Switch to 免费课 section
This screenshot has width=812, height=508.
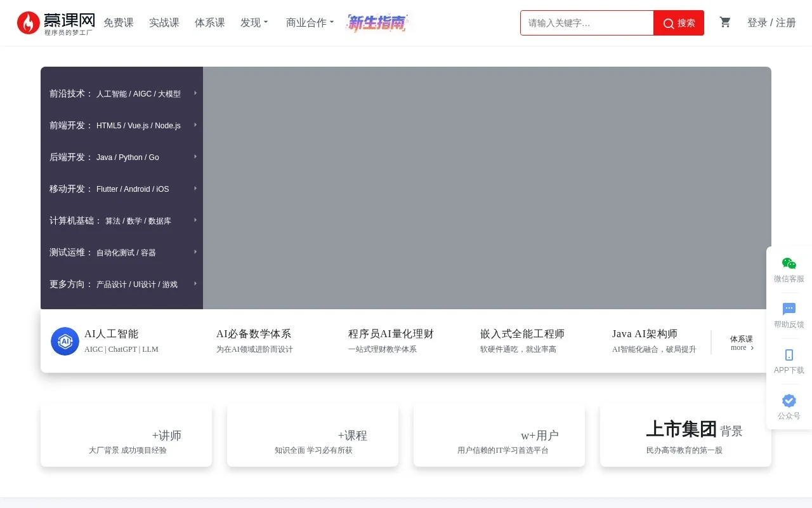119,22
